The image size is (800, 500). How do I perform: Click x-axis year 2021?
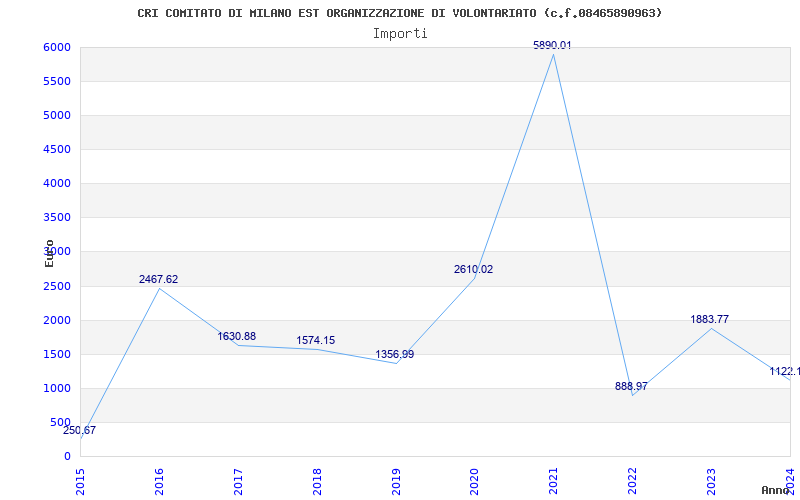click(554, 481)
